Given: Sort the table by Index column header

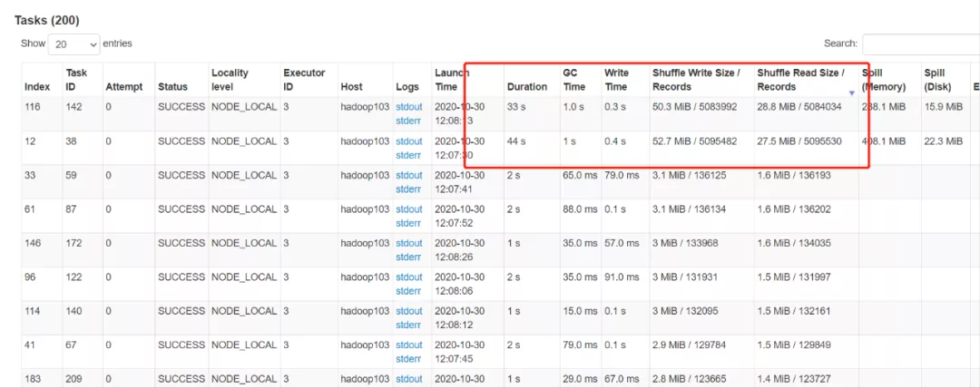Looking at the screenshot, I should [37, 87].
